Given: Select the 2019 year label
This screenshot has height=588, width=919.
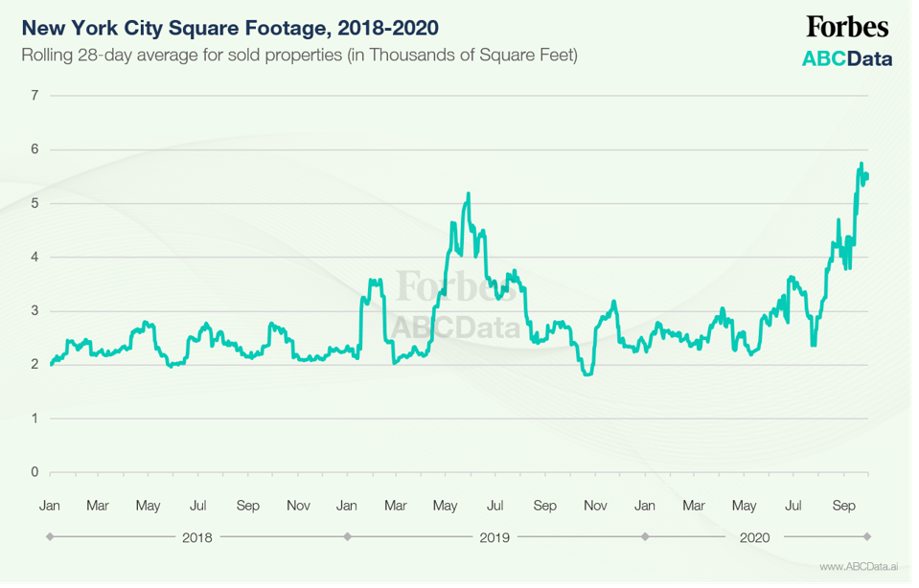Looking at the screenshot, I should (x=494, y=537).
